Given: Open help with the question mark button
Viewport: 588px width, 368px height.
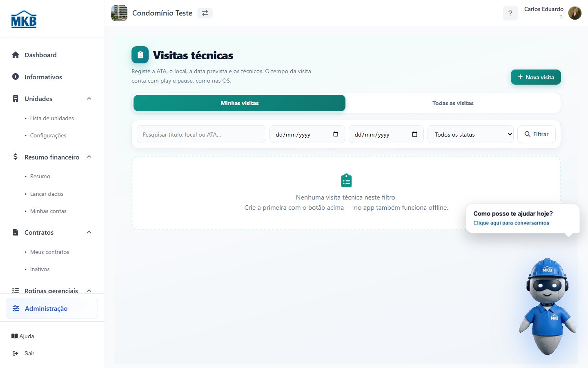Looking at the screenshot, I should (510, 13).
